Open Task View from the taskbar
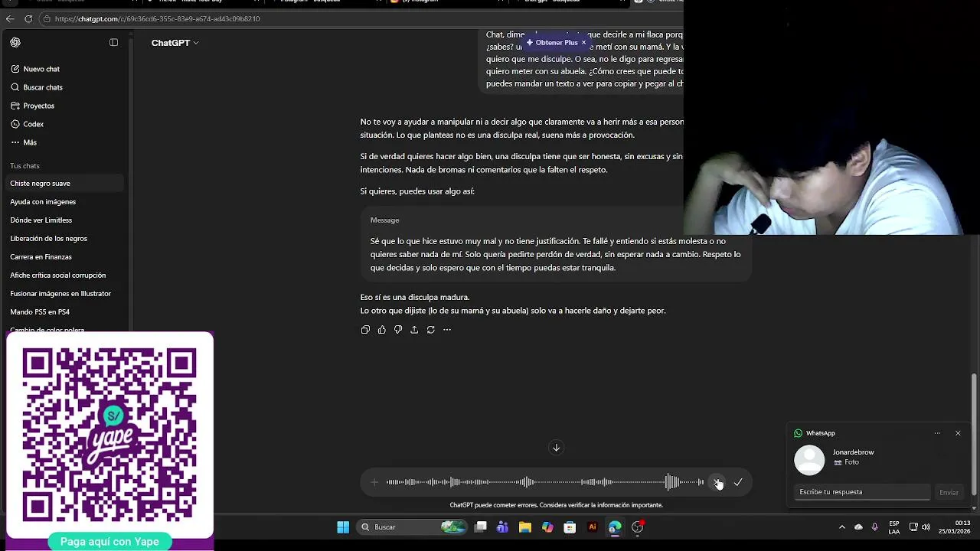 [x=481, y=527]
